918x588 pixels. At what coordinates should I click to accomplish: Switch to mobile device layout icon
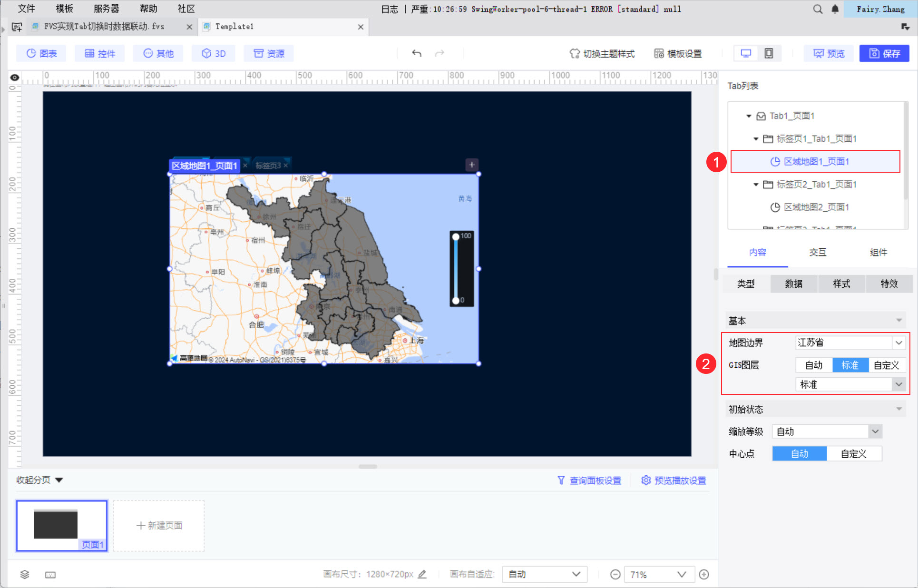769,53
